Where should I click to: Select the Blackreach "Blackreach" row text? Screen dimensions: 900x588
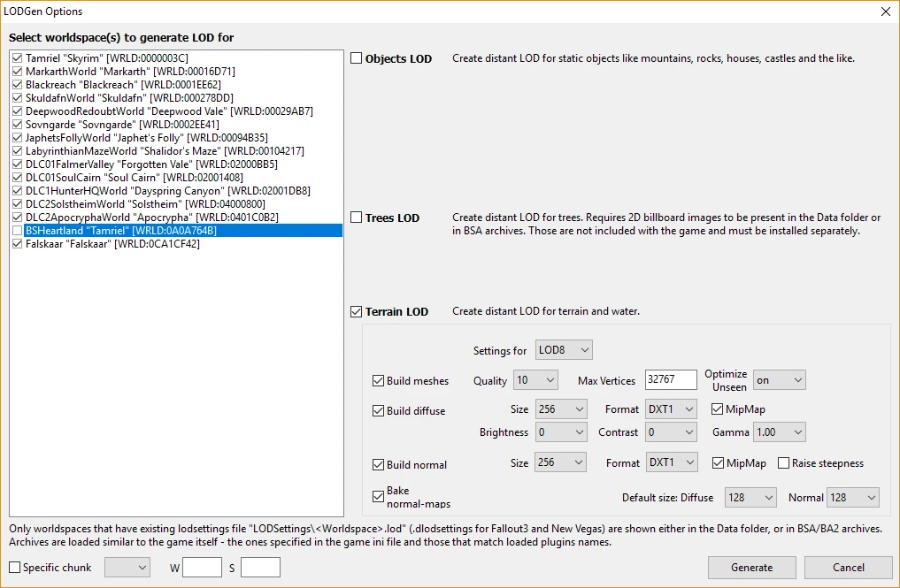pos(123,84)
